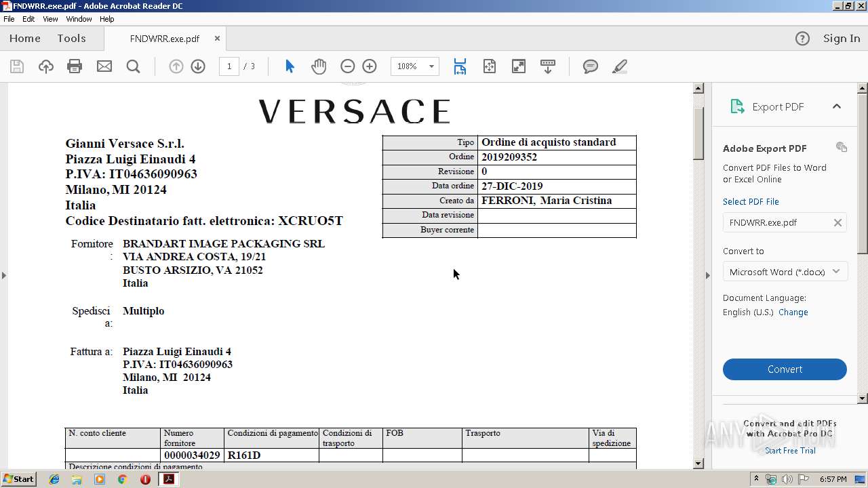Activate the hand pan tool

tap(319, 66)
